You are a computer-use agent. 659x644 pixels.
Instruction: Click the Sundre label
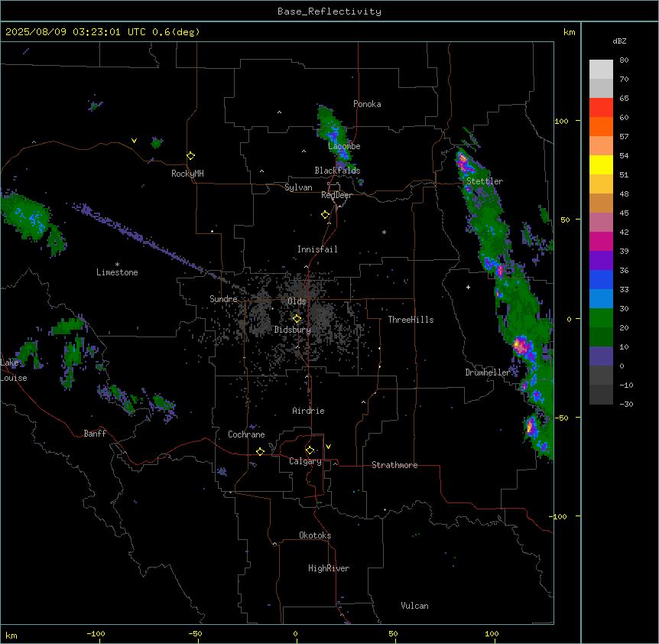(x=223, y=299)
